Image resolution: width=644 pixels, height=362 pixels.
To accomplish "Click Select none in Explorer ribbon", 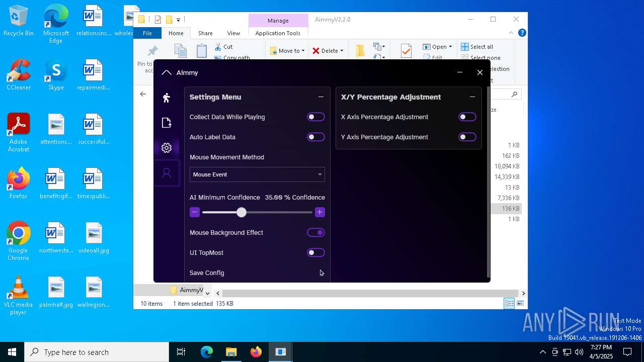I will pos(480,58).
